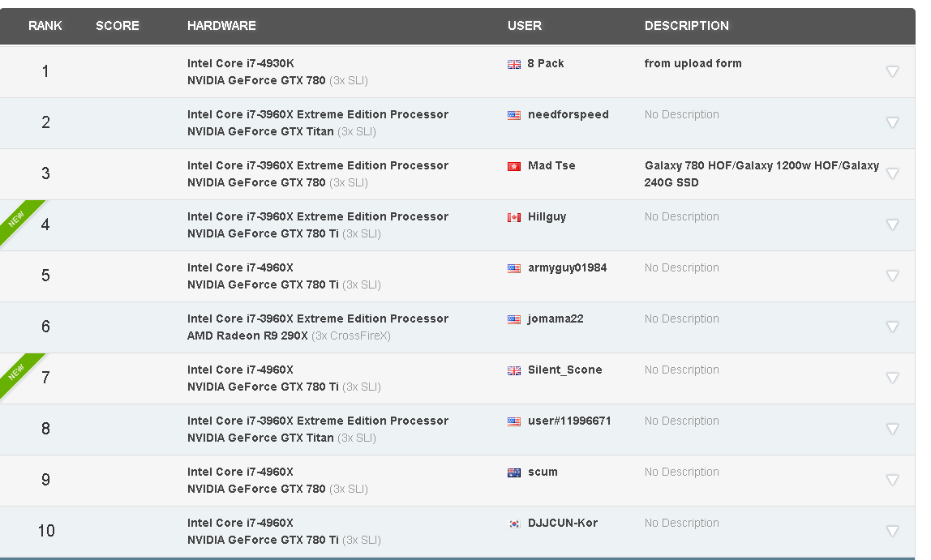Expand details arrow for jomama22 row

pos(892,327)
